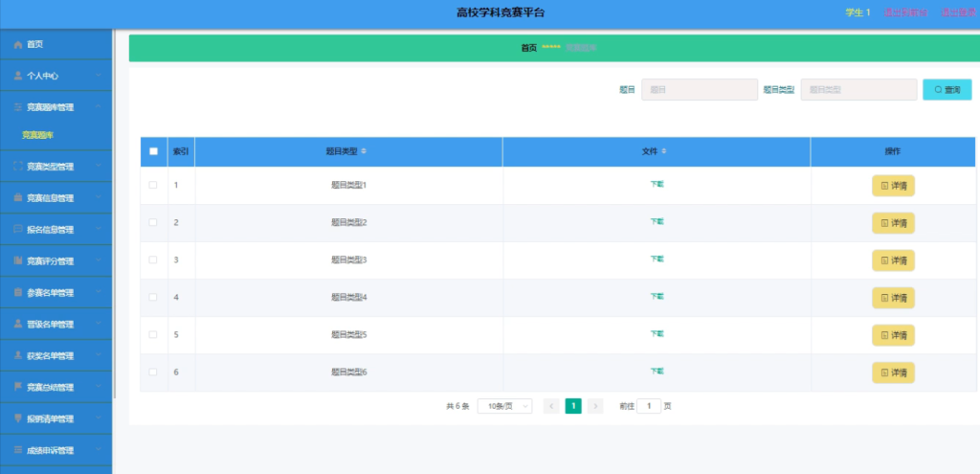Click the 题目 search input field
This screenshot has height=474, width=980.
point(700,89)
